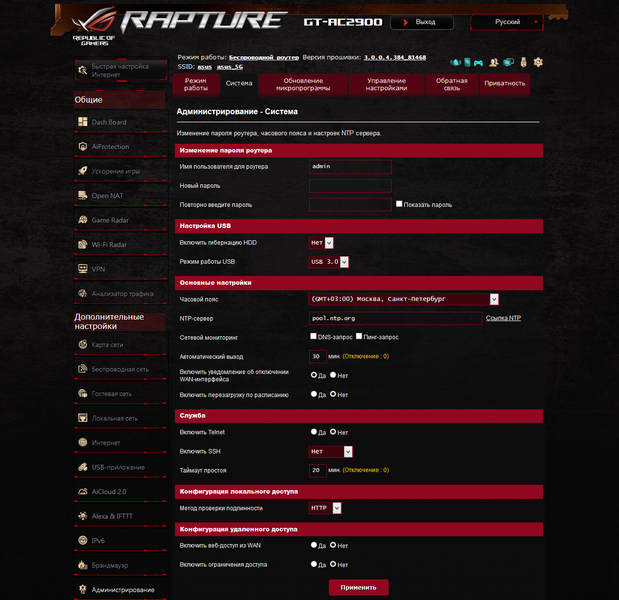Open the guest network users status icon
The height and width of the screenshot is (600, 619).
click(493, 62)
